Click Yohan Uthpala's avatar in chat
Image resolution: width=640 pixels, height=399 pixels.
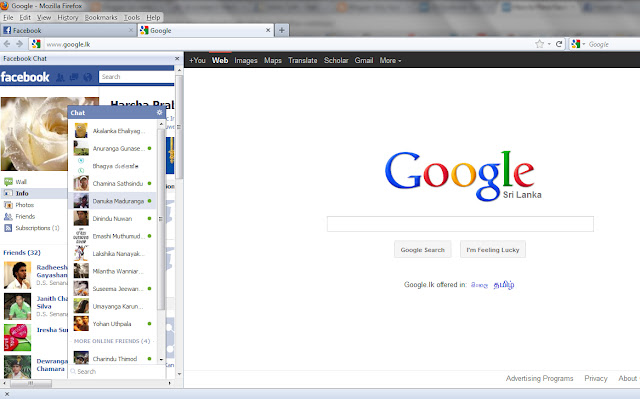point(81,324)
